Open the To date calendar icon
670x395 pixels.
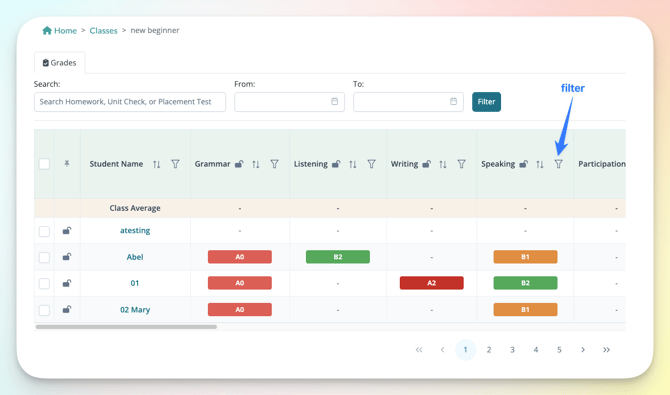pos(453,101)
